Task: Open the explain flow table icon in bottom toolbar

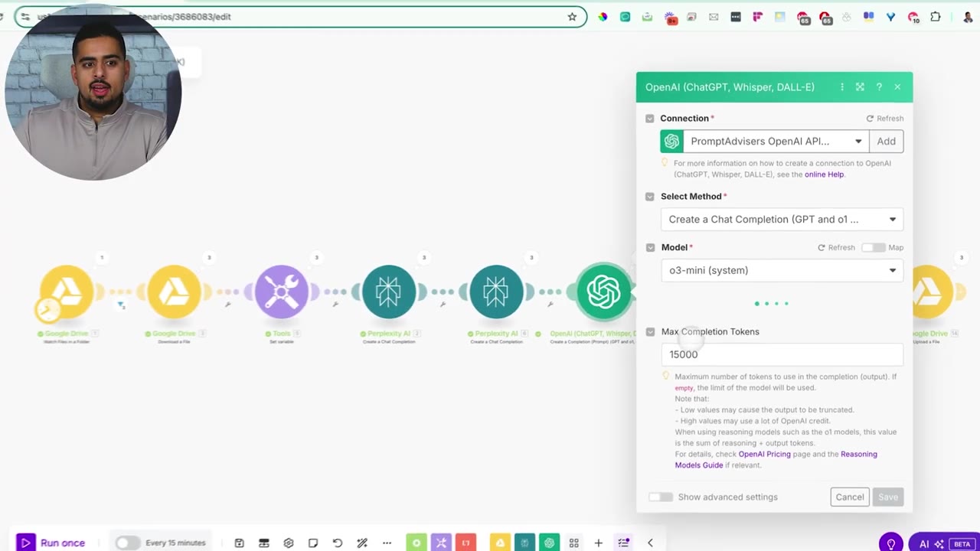Action: [x=264, y=543]
